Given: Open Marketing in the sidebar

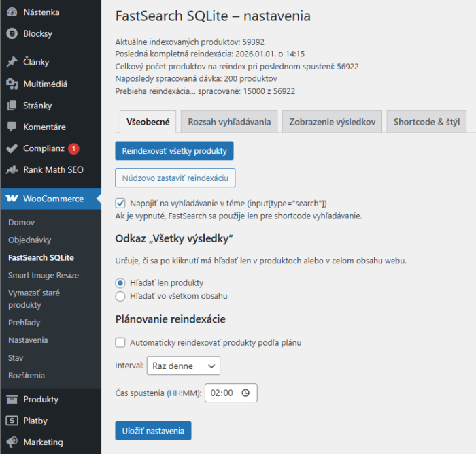Looking at the screenshot, I should 43,442.
